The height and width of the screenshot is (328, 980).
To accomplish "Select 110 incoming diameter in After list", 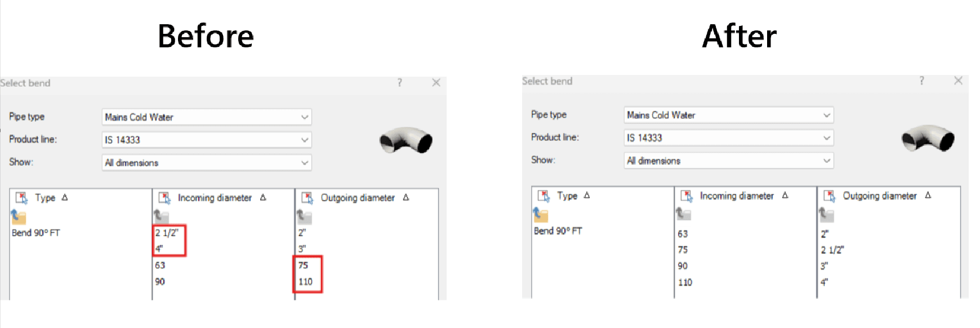I will pos(685,282).
